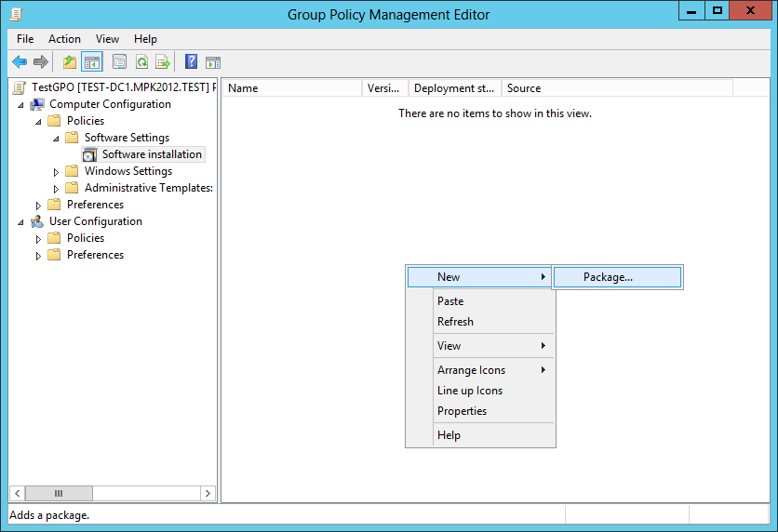
Task: Click the Source column header
Action: [617, 88]
